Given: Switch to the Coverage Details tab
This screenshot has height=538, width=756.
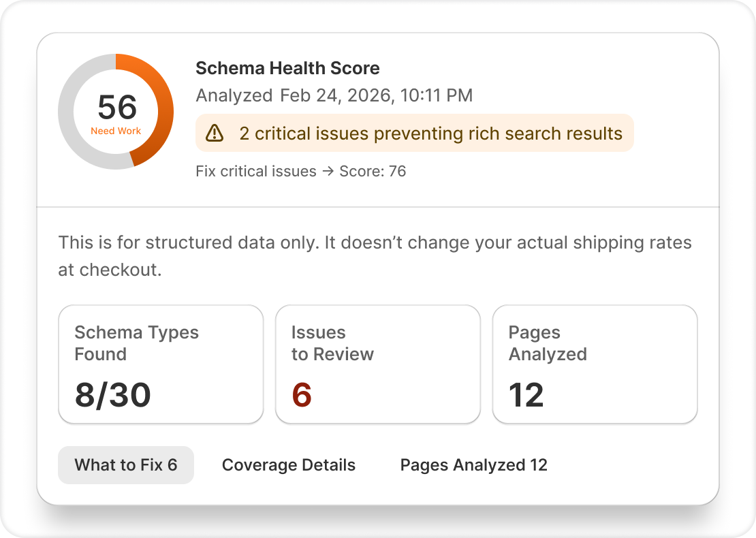Looking at the screenshot, I should tap(289, 465).
